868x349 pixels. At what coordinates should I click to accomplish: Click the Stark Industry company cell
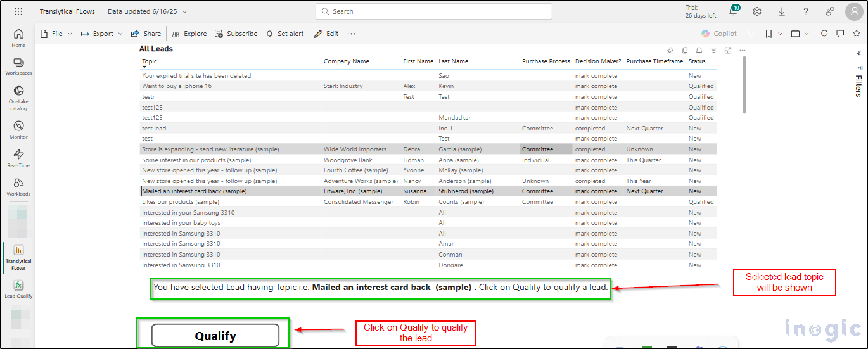(343, 86)
